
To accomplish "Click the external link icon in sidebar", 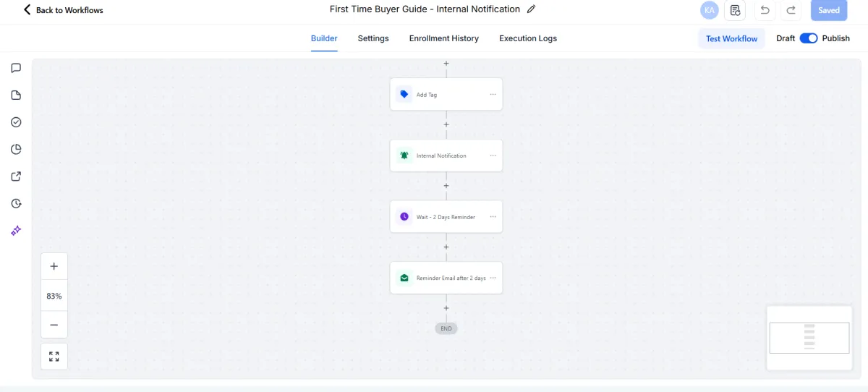I will [x=16, y=176].
